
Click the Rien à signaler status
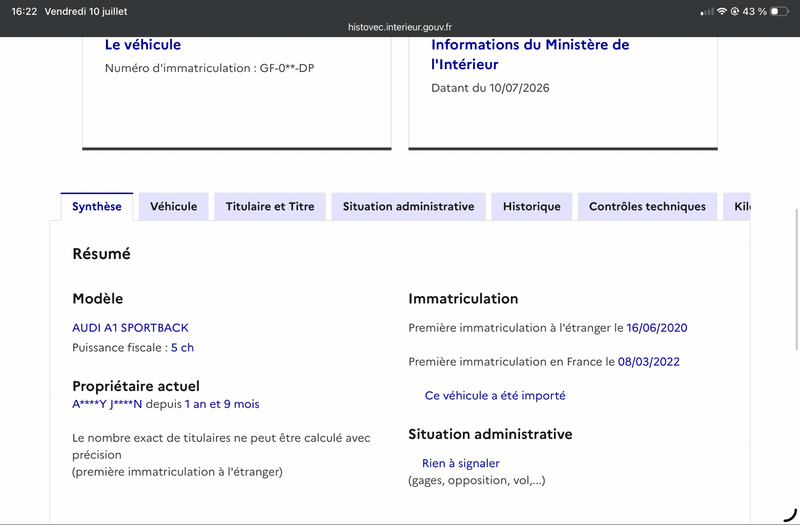(x=461, y=463)
